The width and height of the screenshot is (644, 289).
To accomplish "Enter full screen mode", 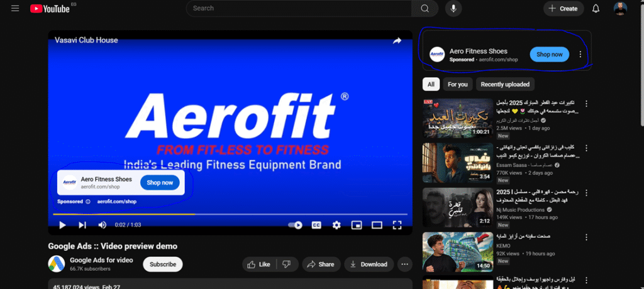I will coord(397,225).
